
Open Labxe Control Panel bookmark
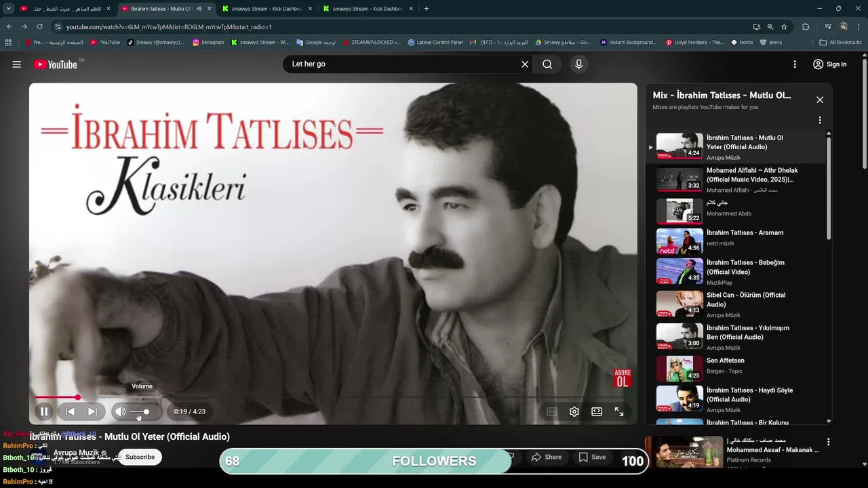435,42
